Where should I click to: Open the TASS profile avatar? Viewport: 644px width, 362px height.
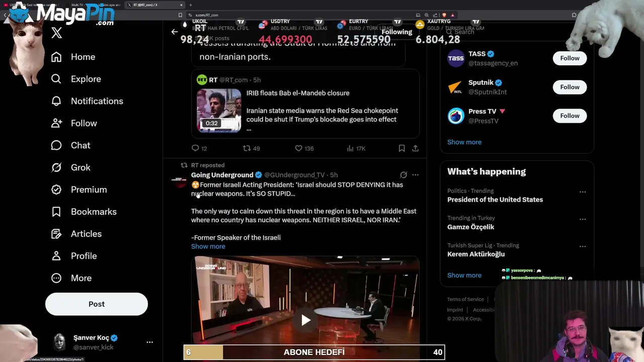[x=456, y=58]
